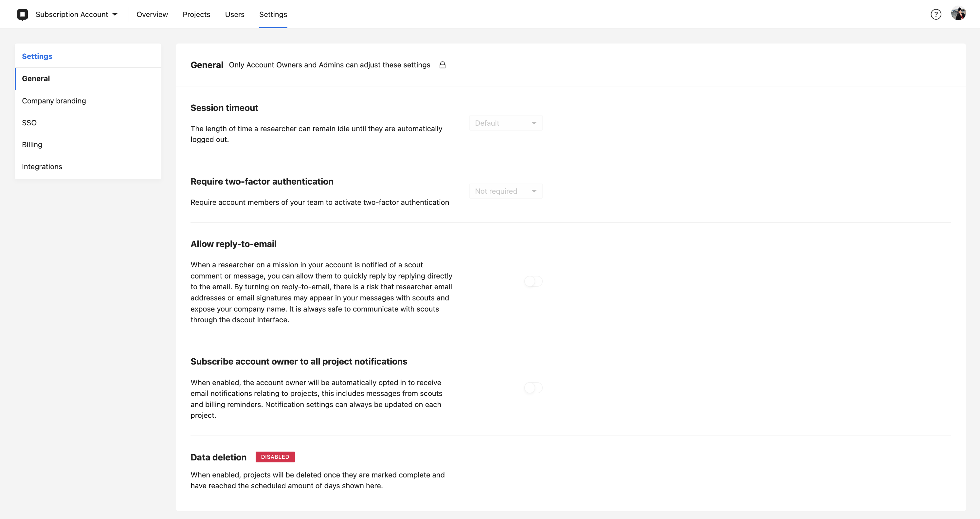Image resolution: width=980 pixels, height=519 pixels.
Task: Select the Settings tab in top navigation
Action: 273,14
